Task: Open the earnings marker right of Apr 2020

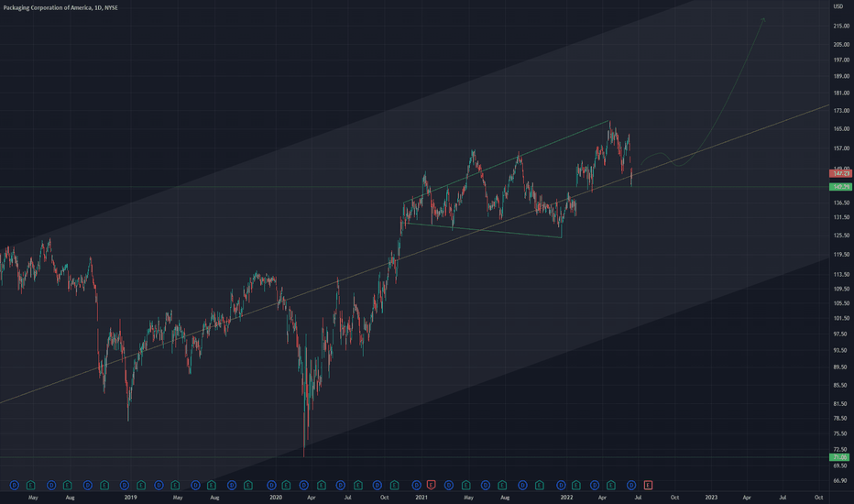Action: pyautogui.click(x=322, y=485)
